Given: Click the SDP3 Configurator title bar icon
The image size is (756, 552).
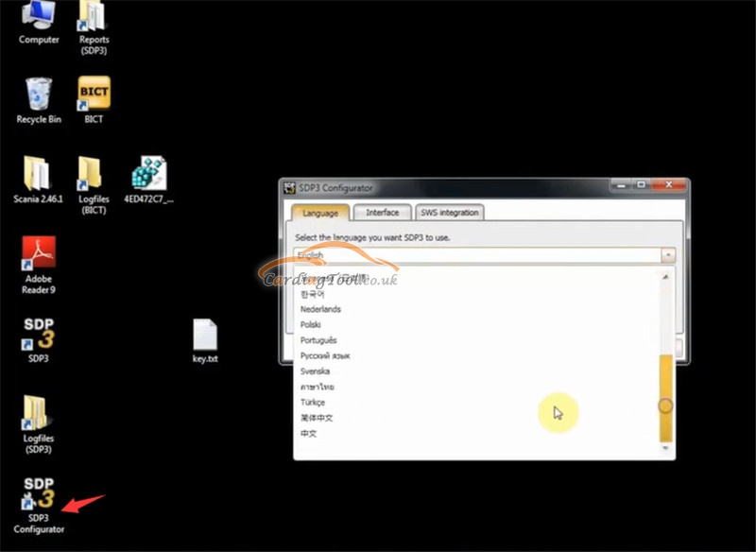Looking at the screenshot, I should (x=289, y=188).
